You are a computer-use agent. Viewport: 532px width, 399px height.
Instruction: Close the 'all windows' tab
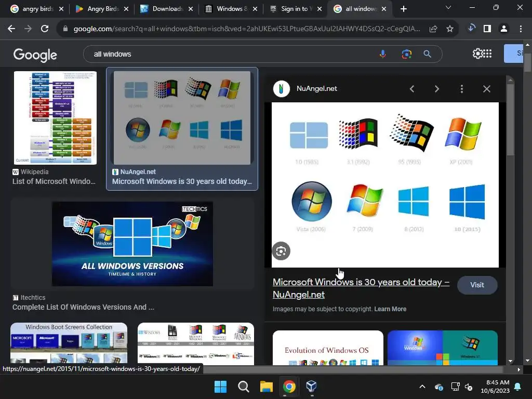click(x=384, y=9)
